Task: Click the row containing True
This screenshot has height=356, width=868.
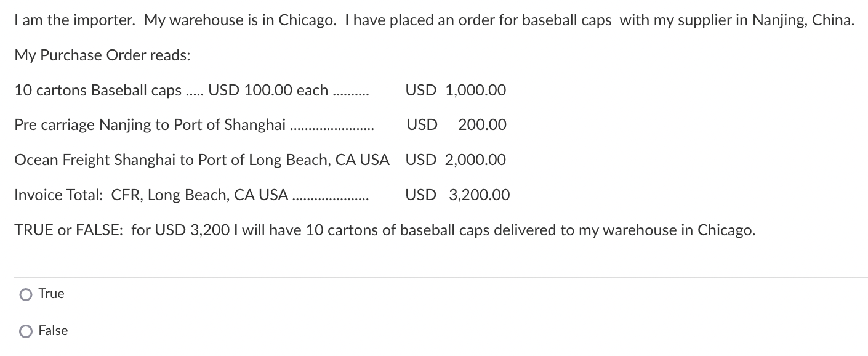Action: pos(52,294)
